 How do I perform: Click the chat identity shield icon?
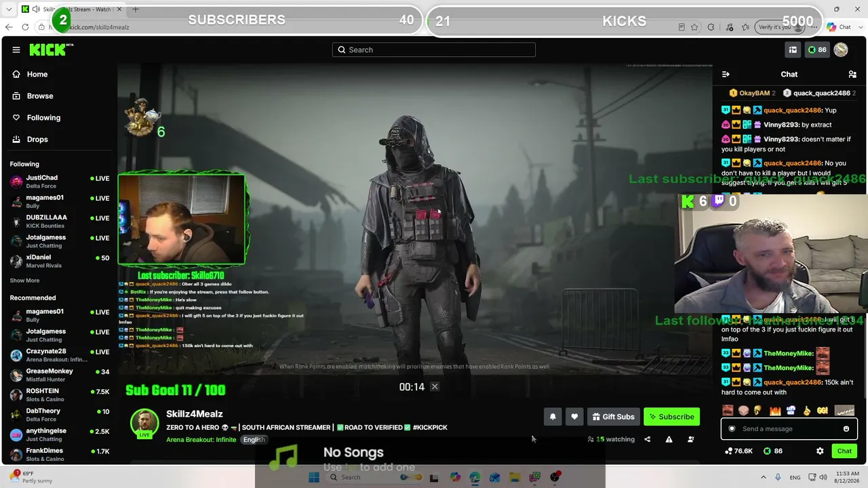tap(732, 428)
